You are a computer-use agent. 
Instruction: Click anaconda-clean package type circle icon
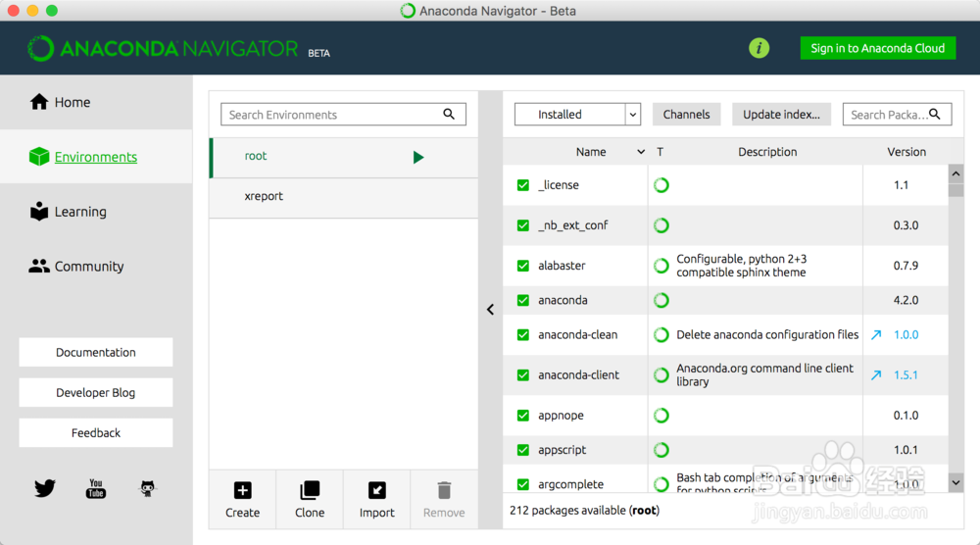click(661, 335)
